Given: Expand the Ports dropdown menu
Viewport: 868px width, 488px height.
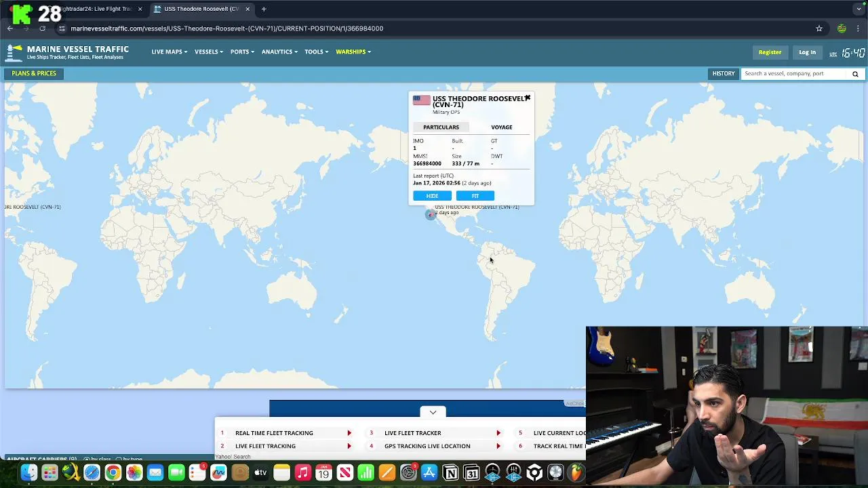Looking at the screenshot, I should tap(242, 52).
